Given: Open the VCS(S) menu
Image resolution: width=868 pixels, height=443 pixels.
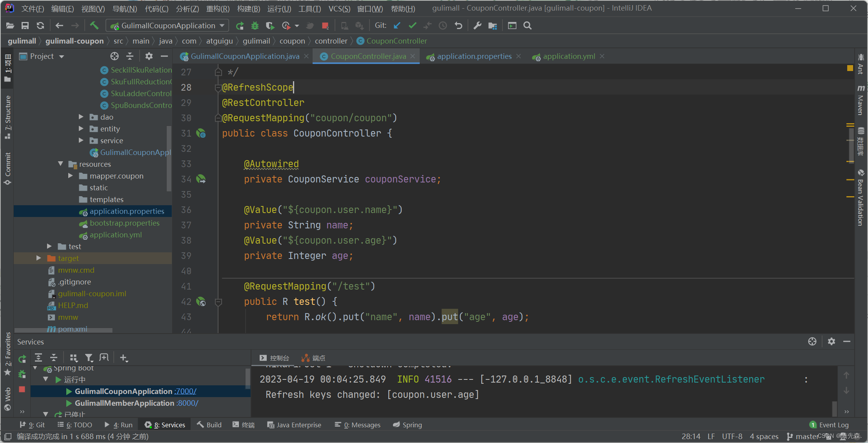Looking at the screenshot, I should (x=339, y=8).
